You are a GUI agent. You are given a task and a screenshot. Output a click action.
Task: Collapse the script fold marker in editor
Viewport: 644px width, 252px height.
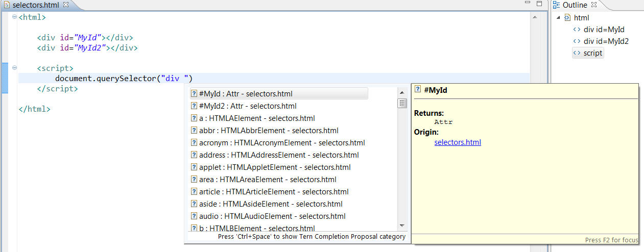pos(14,68)
